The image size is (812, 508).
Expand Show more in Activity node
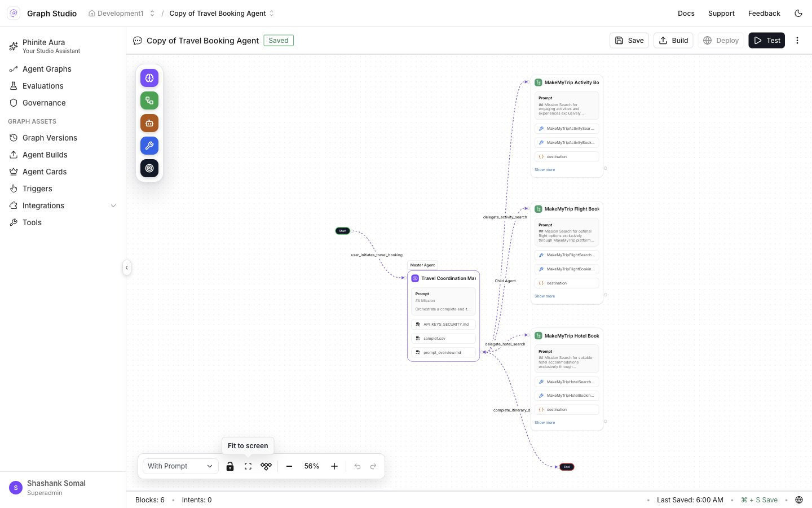pos(545,170)
